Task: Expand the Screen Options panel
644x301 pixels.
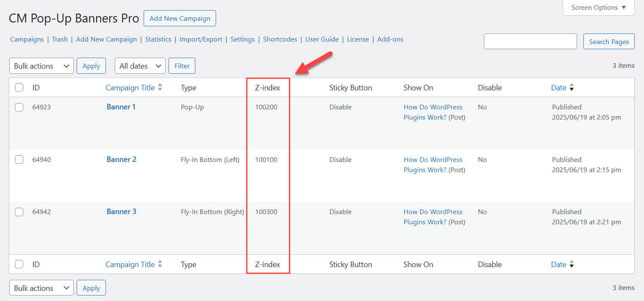Action: [x=598, y=8]
